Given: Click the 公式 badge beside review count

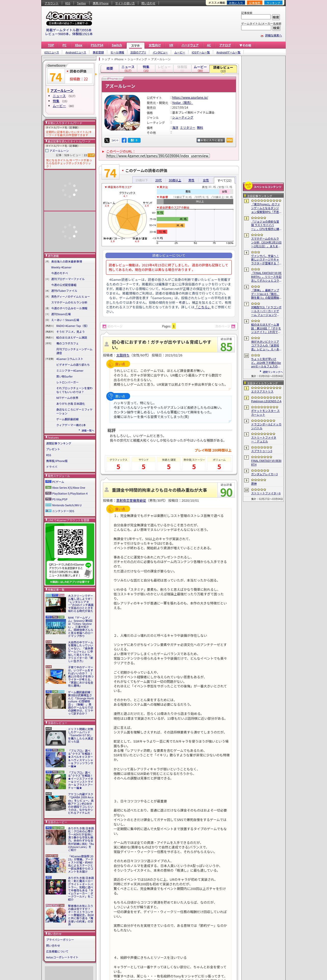Looking at the screenshot, I should (x=91, y=155).
